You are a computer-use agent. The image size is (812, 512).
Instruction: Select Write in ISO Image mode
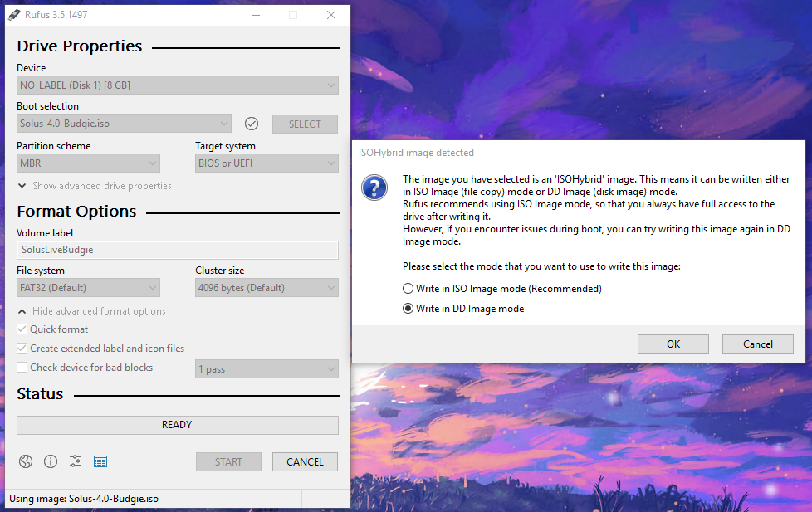[408, 289]
